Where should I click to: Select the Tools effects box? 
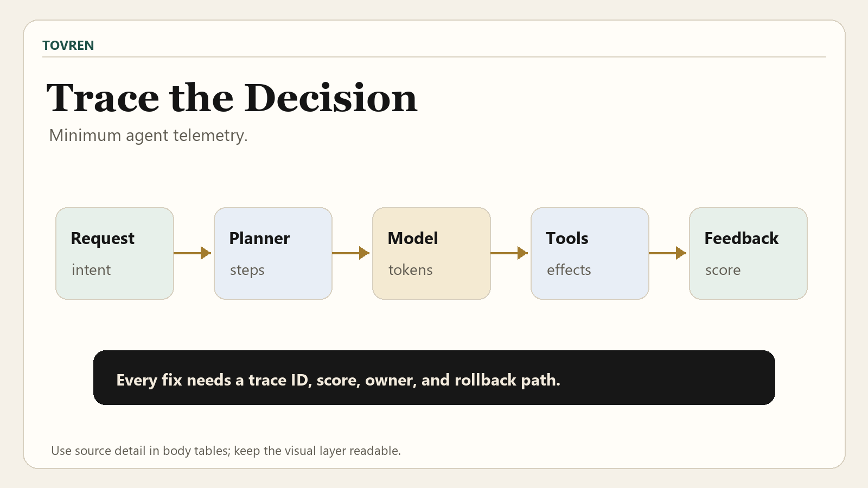coord(590,253)
